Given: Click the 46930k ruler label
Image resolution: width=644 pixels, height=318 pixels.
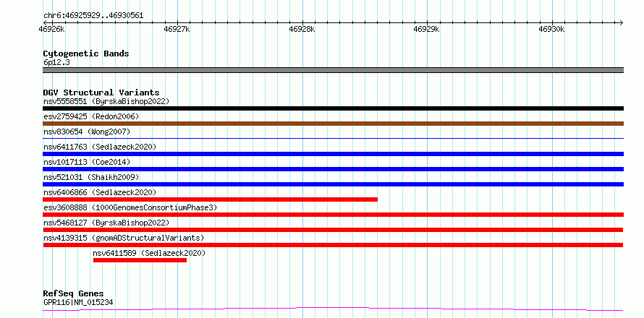Looking at the screenshot, I should click(551, 29).
